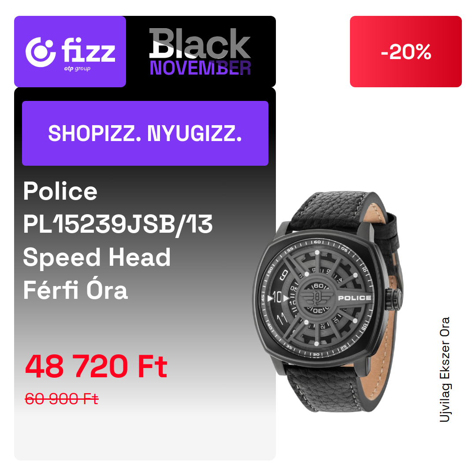The width and height of the screenshot is (476, 476).
Task: Click the upper leather watch strap
Action: pos(343,212)
